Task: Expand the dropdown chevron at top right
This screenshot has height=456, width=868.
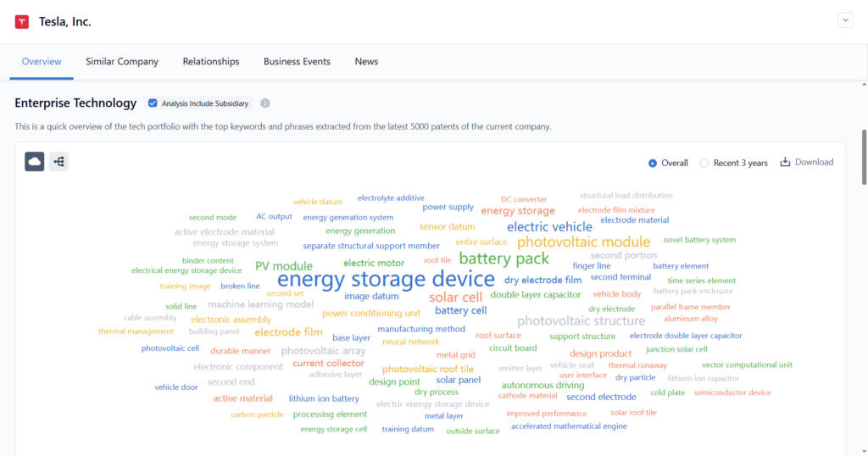Action: click(845, 20)
